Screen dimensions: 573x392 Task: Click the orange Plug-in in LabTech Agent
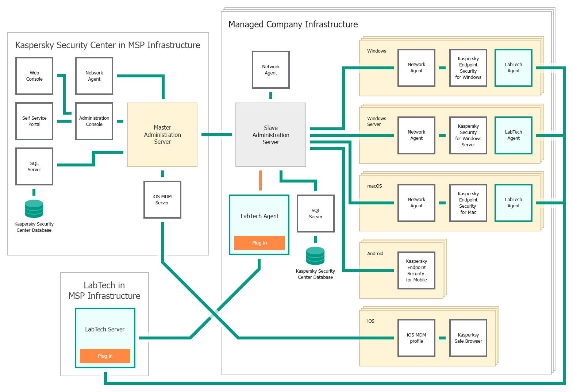(x=259, y=243)
